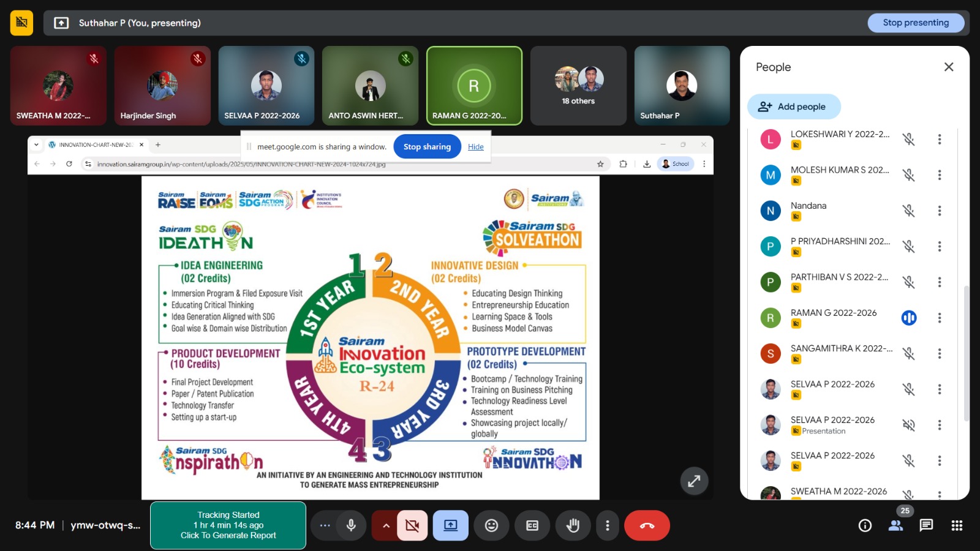Click SANGAMITHRA K's muted mic icon
The height and width of the screenshot is (551, 980).
(909, 353)
